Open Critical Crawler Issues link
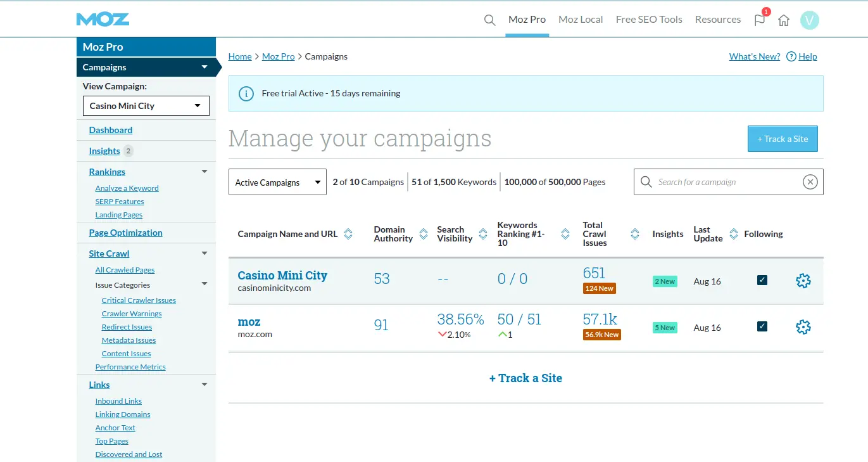The height and width of the screenshot is (462, 868). pyautogui.click(x=139, y=300)
